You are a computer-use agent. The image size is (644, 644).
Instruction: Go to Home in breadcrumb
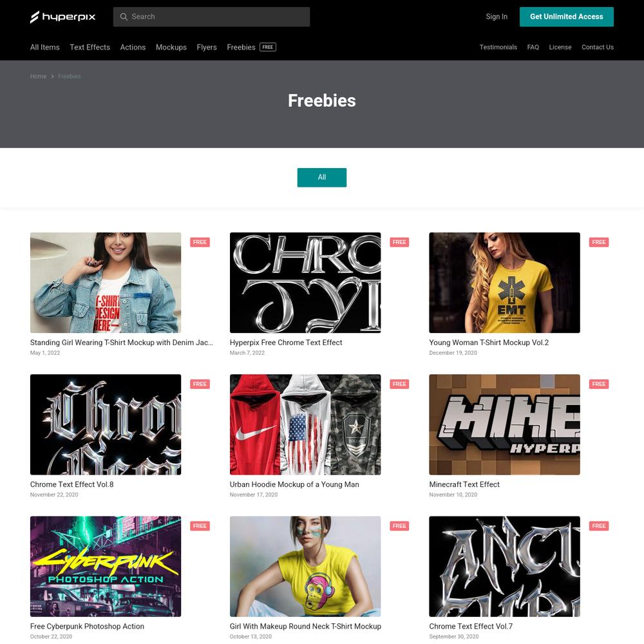(x=38, y=77)
